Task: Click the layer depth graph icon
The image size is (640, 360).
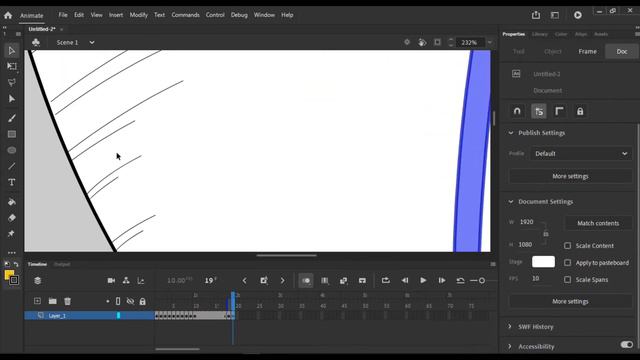Action: 141,280
